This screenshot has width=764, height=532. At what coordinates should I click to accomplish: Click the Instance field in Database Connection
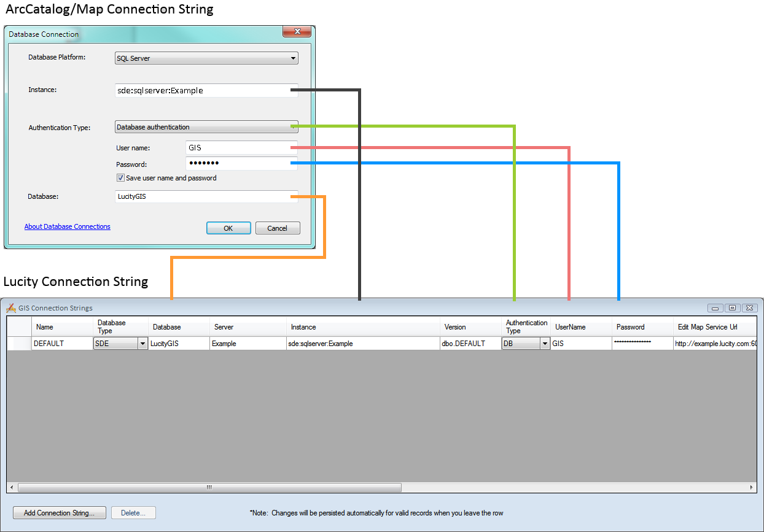[206, 90]
